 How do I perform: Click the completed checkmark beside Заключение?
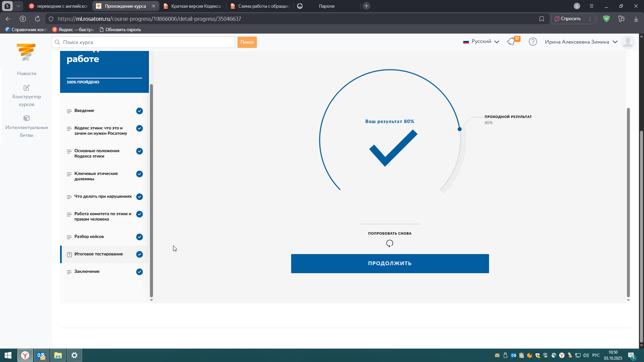pos(140,272)
